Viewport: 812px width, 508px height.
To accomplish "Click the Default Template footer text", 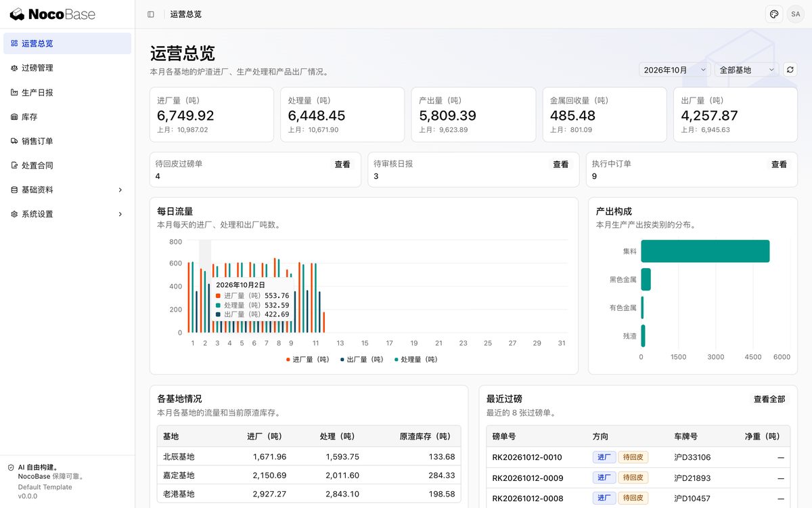I will pyautogui.click(x=45, y=487).
